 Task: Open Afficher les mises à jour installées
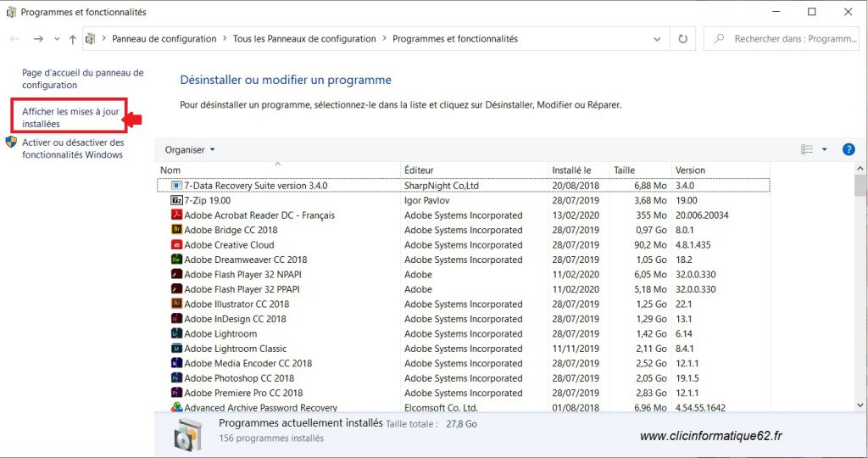tap(70, 117)
